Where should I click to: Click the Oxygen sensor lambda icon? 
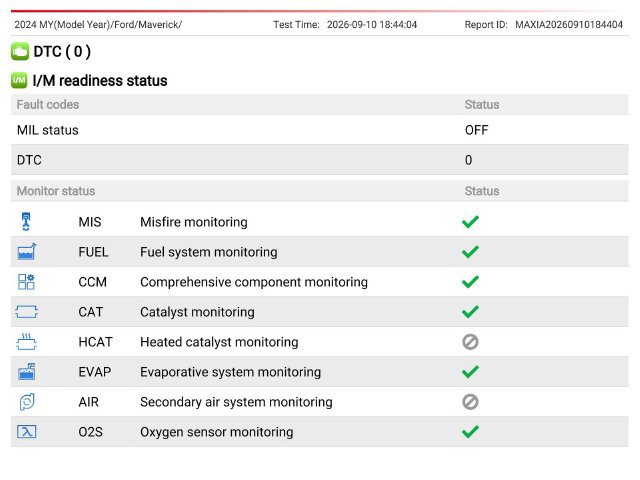click(x=27, y=431)
